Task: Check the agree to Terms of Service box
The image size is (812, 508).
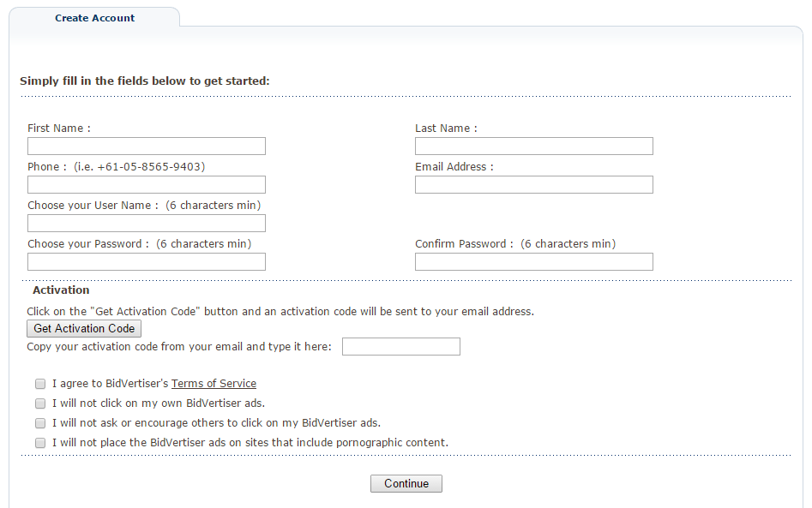Action: pyautogui.click(x=40, y=384)
